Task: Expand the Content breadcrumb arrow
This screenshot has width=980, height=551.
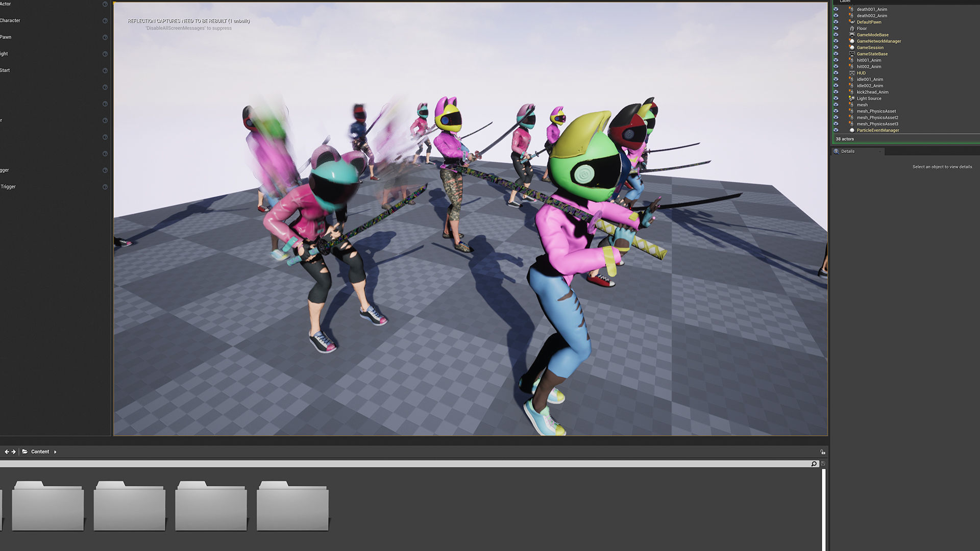Action: [55, 452]
